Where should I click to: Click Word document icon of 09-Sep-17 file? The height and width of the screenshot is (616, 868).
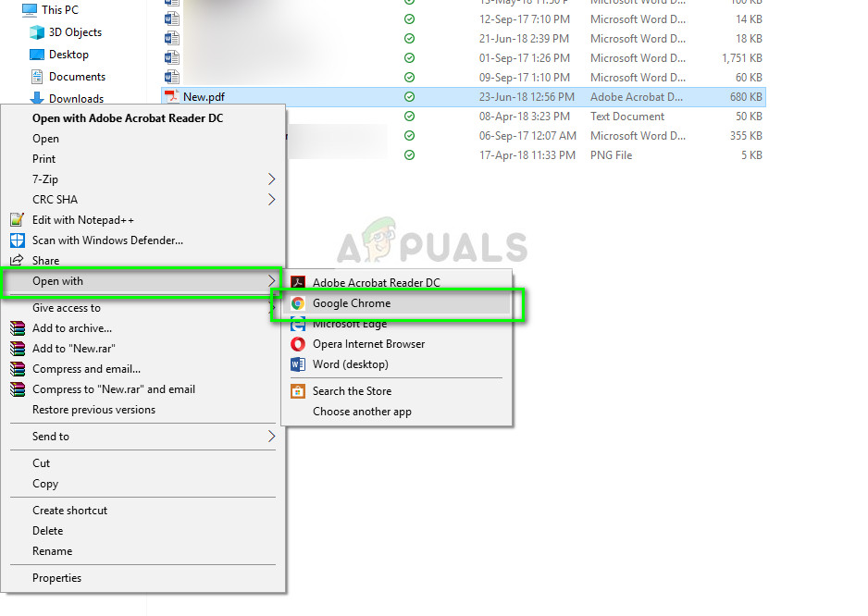point(171,77)
